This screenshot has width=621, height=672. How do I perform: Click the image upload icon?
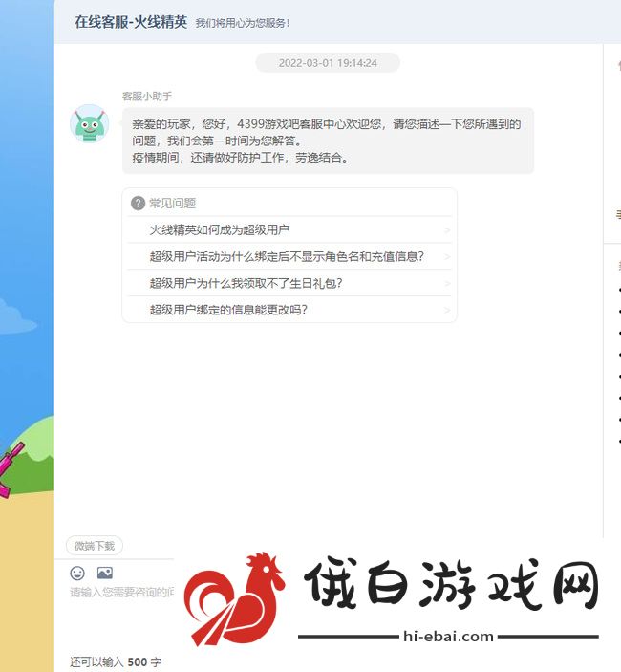coord(105,573)
